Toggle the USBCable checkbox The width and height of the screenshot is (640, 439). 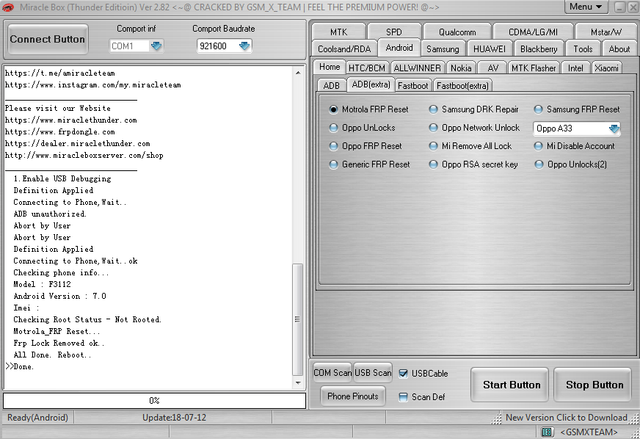click(403, 373)
